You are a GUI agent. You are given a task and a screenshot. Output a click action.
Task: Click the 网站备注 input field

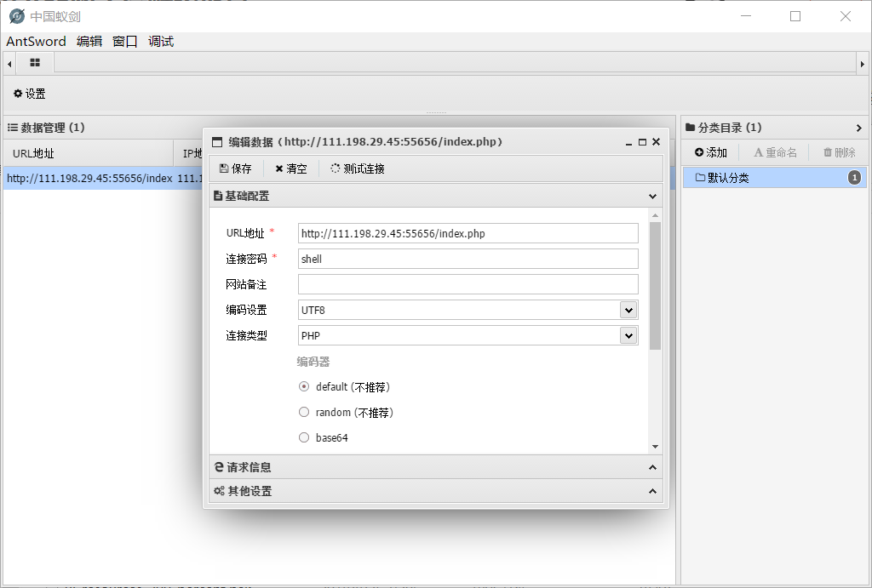pyautogui.click(x=468, y=284)
